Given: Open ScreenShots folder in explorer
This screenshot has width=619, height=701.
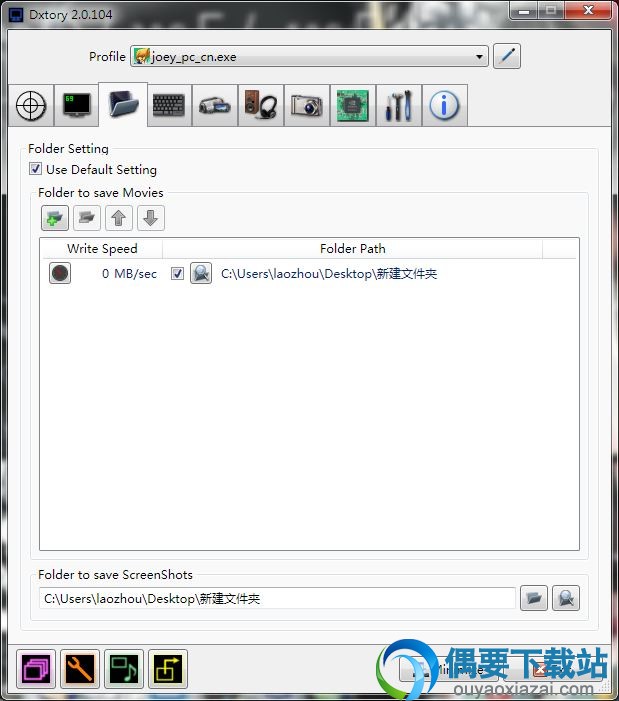Looking at the screenshot, I should click(566, 598).
